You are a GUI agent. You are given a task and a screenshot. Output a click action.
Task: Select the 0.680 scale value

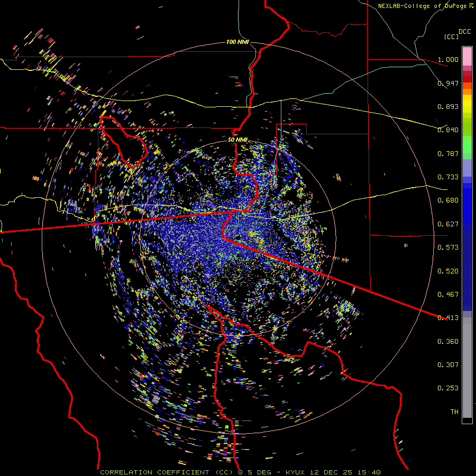[x=448, y=200]
